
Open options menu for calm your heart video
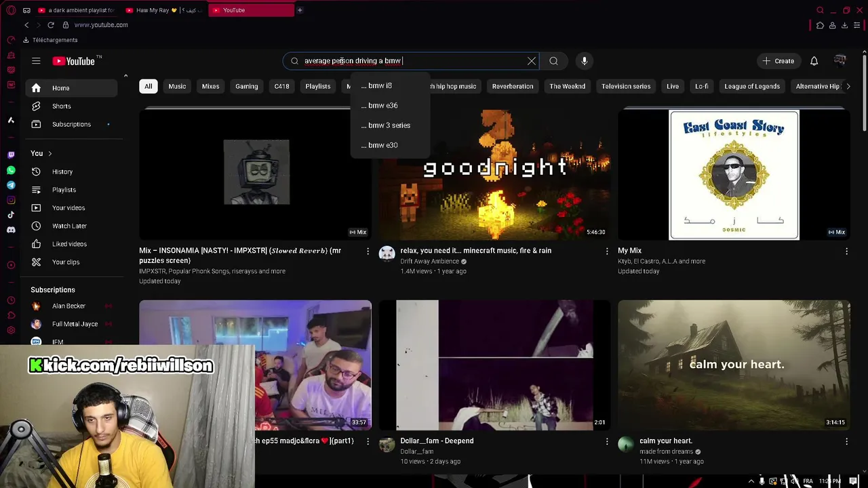pyautogui.click(x=846, y=442)
